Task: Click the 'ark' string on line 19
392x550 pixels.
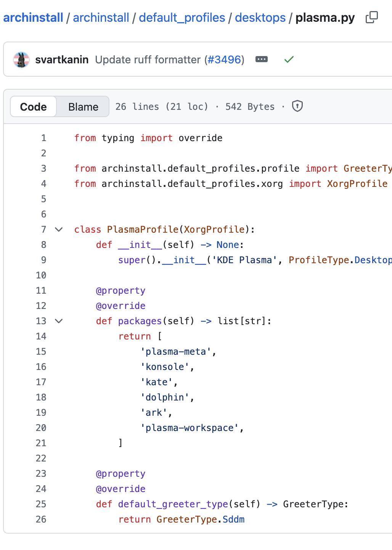Action: click(154, 413)
